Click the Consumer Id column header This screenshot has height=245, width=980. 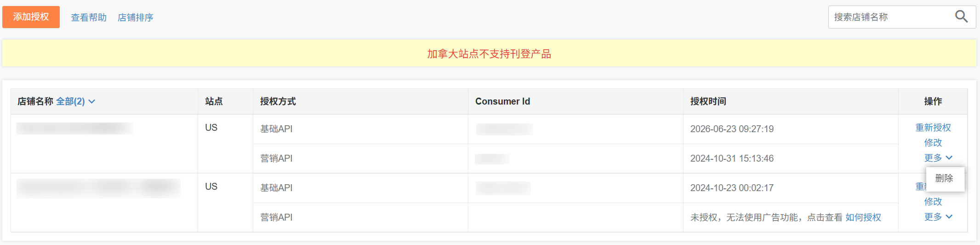(x=502, y=101)
